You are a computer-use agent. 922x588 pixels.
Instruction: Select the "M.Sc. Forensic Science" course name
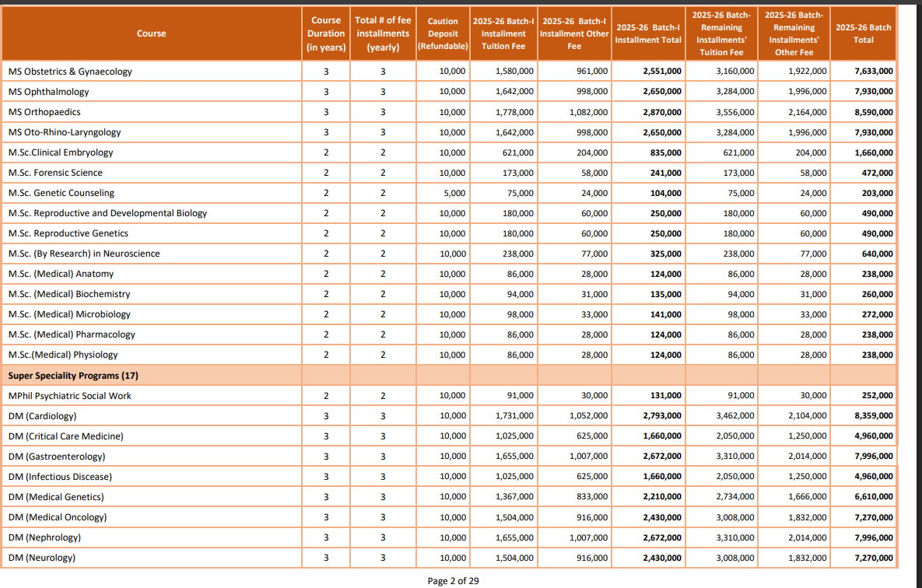[55, 173]
